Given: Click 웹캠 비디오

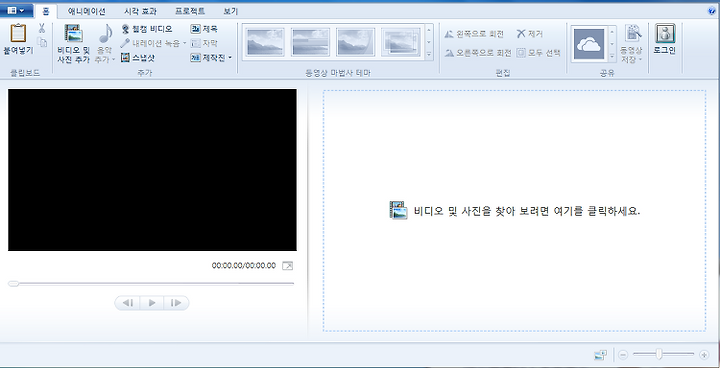Looking at the screenshot, I should click(146, 29).
